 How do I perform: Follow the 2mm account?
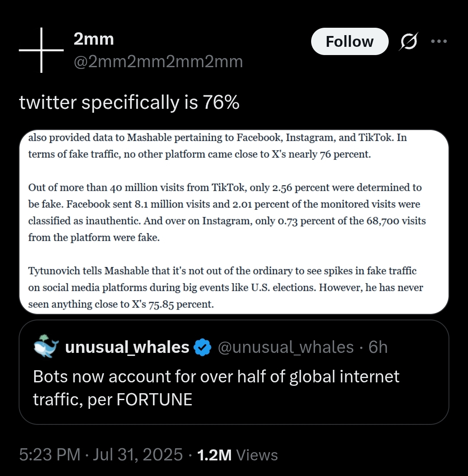[350, 41]
